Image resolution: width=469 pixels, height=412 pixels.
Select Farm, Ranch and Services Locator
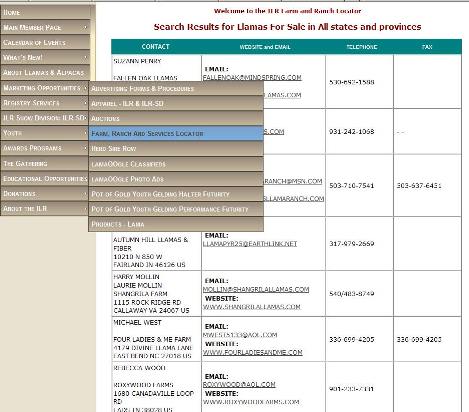(x=176, y=134)
